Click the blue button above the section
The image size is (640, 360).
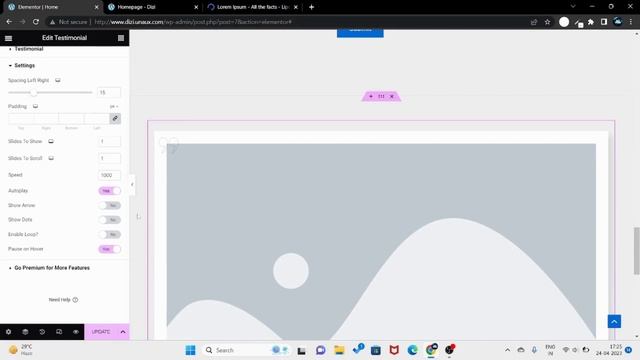[360, 33]
